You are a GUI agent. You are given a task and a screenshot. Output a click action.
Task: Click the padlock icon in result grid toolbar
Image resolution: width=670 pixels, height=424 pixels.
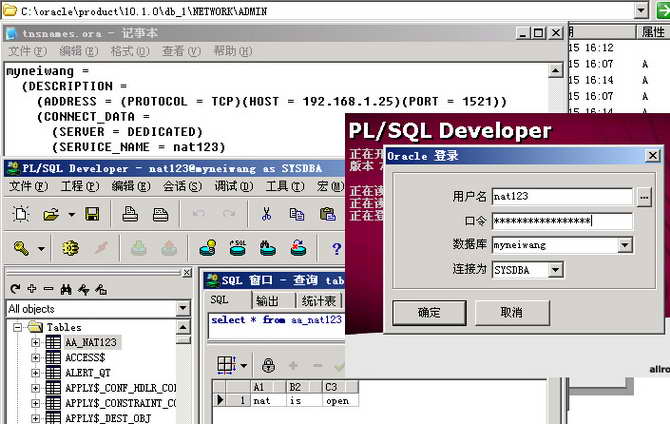click(x=268, y=365)
